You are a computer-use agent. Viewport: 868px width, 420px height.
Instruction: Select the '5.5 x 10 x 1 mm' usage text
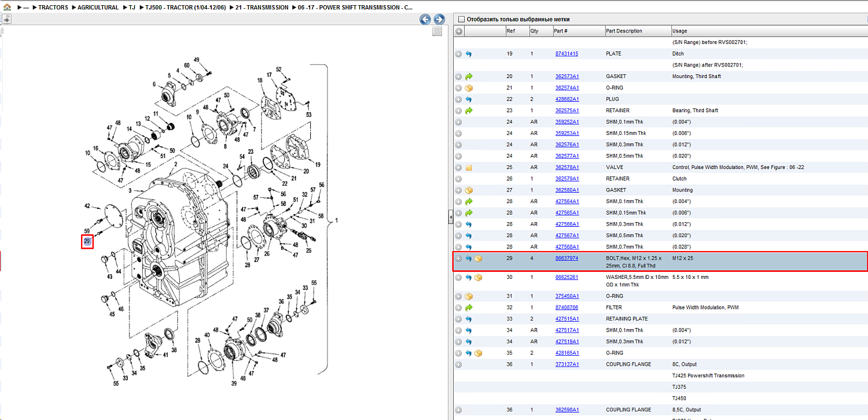[x=690, y=278]
